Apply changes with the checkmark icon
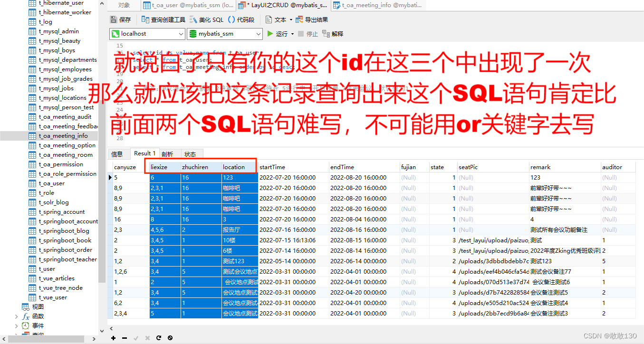The image size is (644, 344). pos(136,338)
